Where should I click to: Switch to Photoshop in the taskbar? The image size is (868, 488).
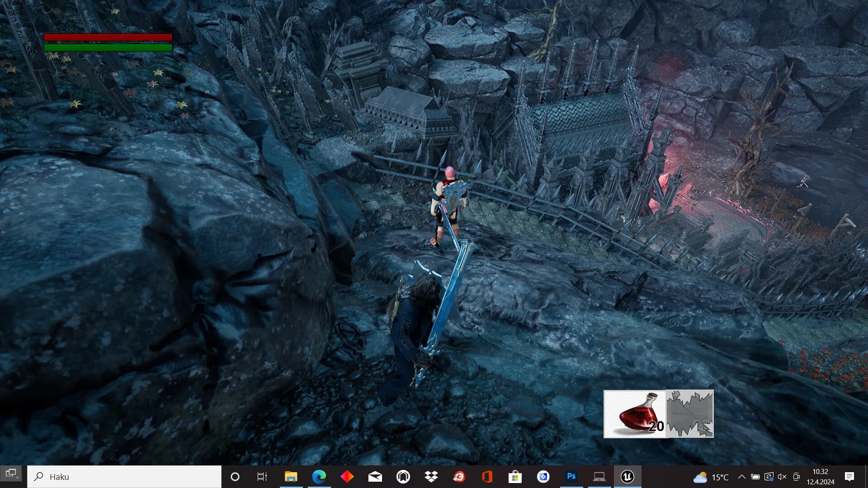(571, 477)
